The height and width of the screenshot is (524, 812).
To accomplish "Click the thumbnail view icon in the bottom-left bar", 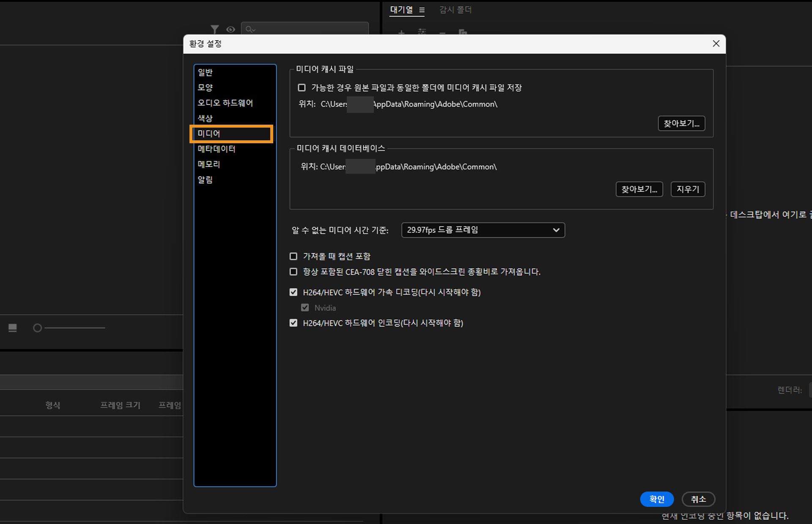I will coord(12,327).
